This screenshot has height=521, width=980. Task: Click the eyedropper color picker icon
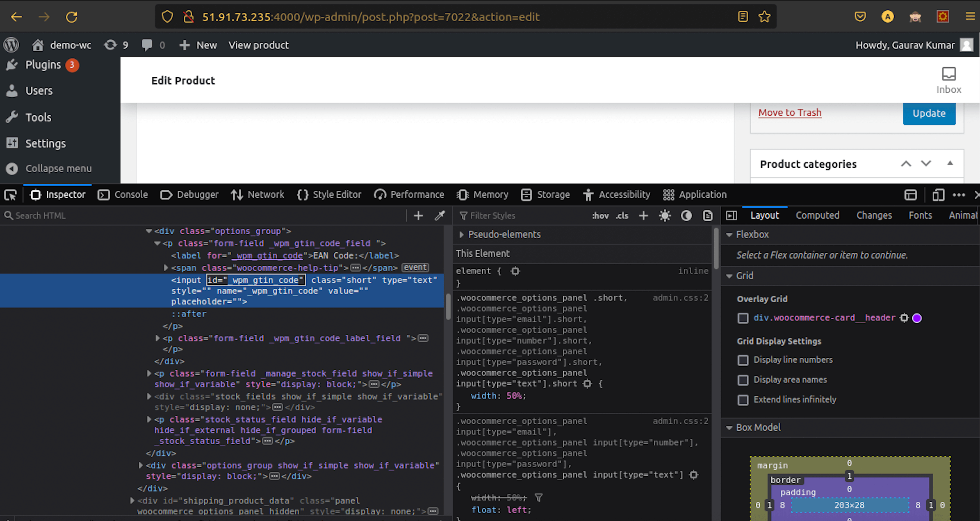(440, 215)
